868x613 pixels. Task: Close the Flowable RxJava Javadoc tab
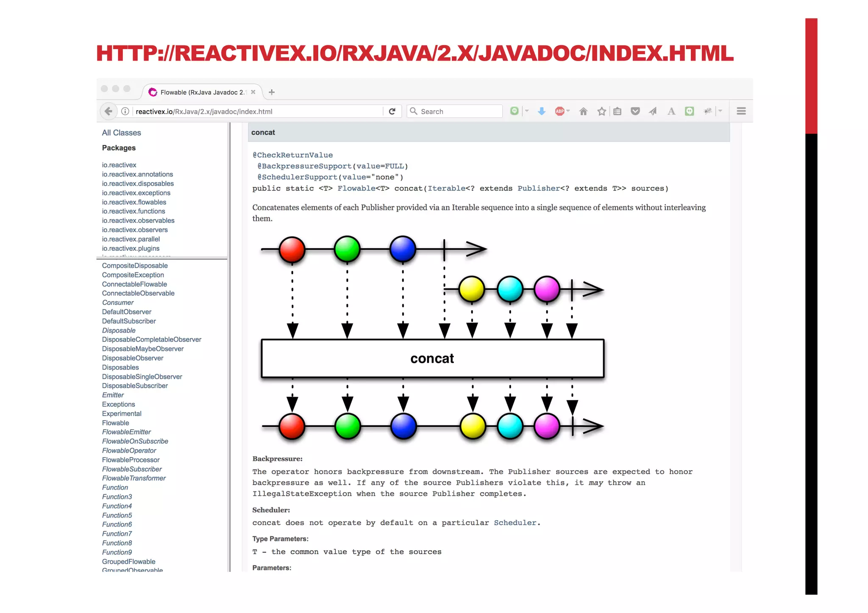coord(253,92)
